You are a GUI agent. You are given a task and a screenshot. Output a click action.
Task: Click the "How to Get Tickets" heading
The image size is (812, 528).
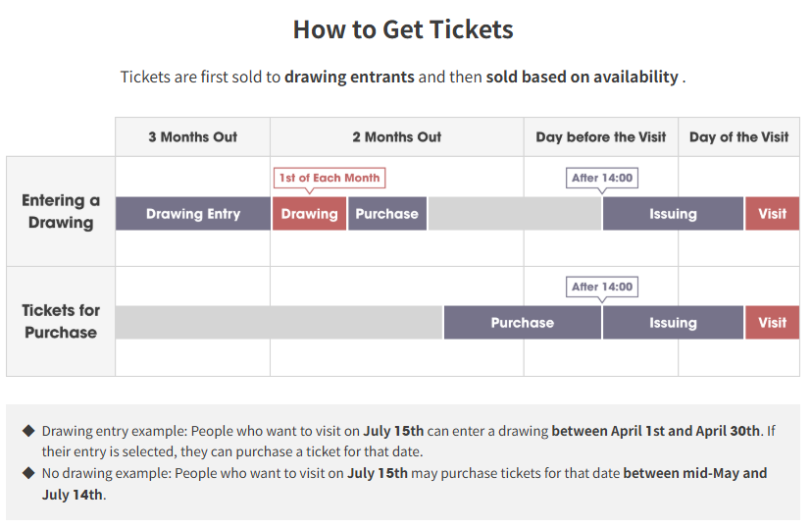[403, 29]
